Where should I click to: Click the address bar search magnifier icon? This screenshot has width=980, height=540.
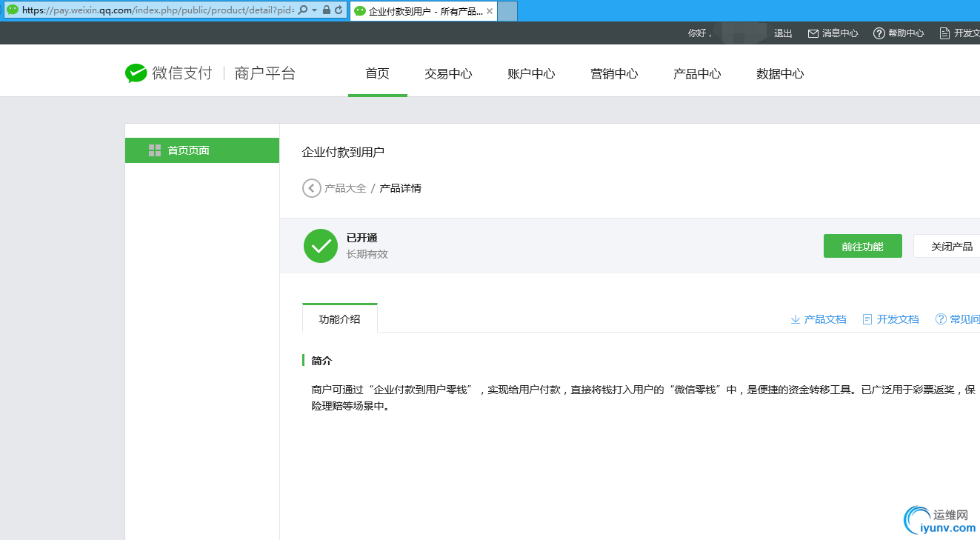click(x=302, y=10)
